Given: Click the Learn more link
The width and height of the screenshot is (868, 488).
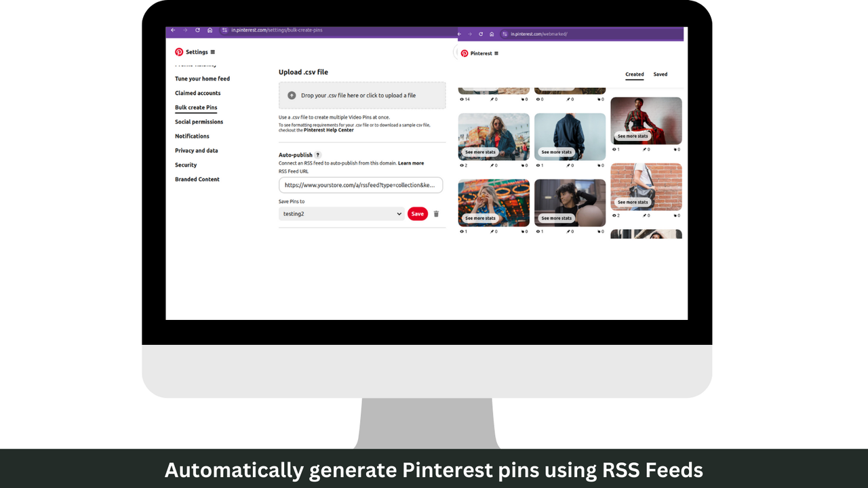Looking at the screenshot, I should [411, 163].
